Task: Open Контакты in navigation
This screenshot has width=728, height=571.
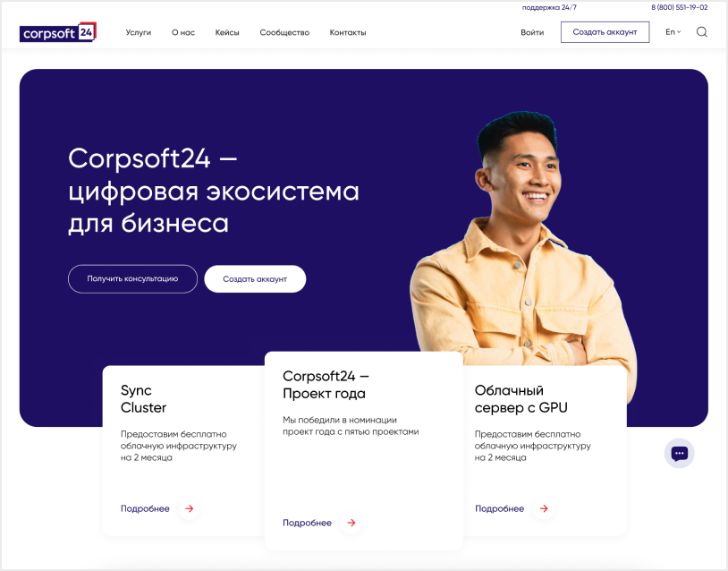Action: [x=348, y=32]
